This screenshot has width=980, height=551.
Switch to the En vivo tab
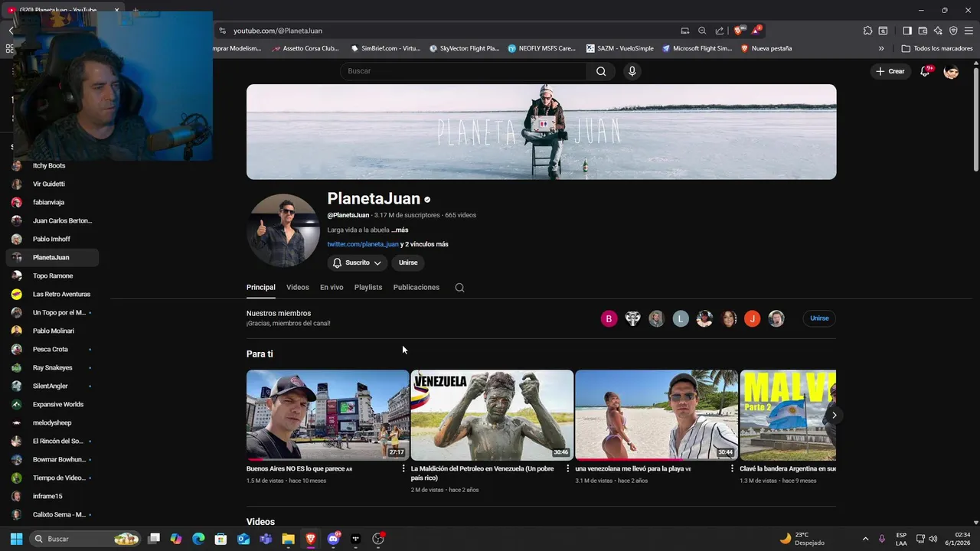click(332, 288)
